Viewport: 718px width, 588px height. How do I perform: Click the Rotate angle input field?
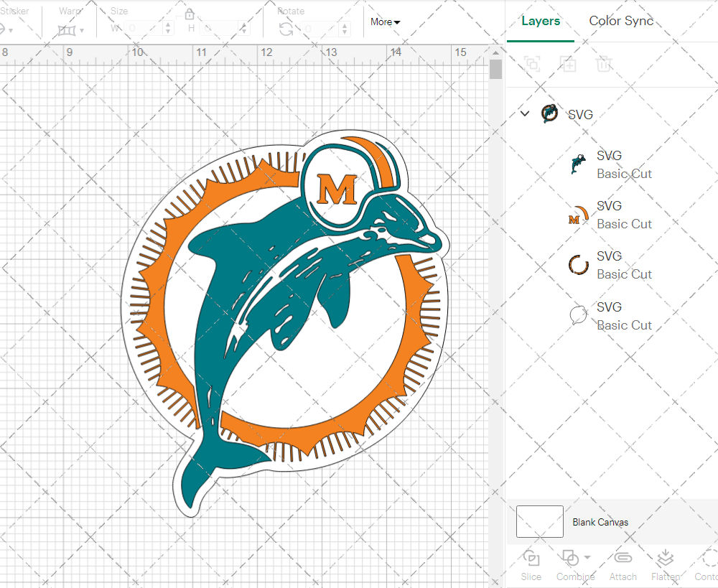coord(320,29)
